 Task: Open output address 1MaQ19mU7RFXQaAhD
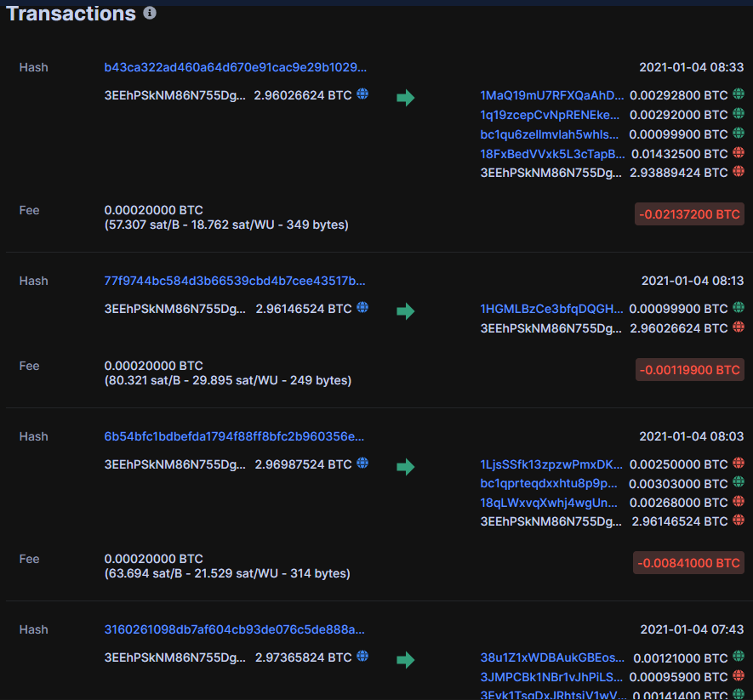(x=551, y=95)
